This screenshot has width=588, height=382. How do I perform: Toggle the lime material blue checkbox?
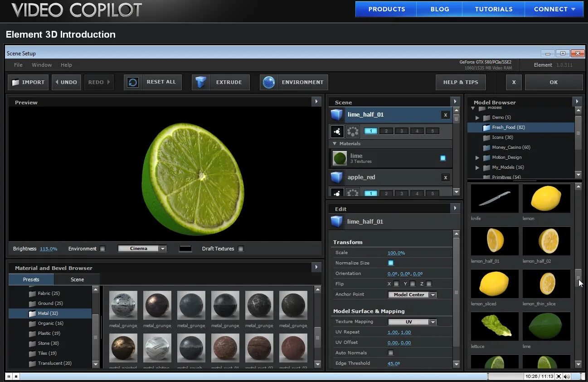(x=443, y=158)
